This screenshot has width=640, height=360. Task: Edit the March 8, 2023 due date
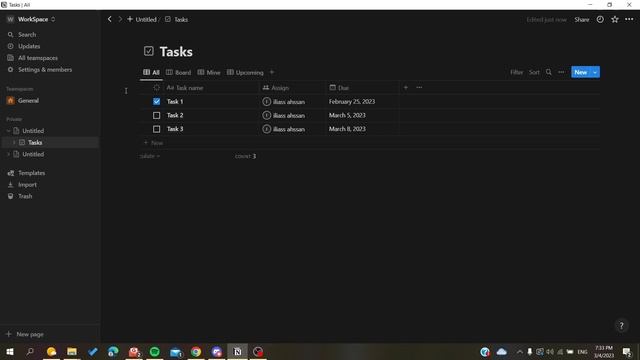click(x=347, y=129)
